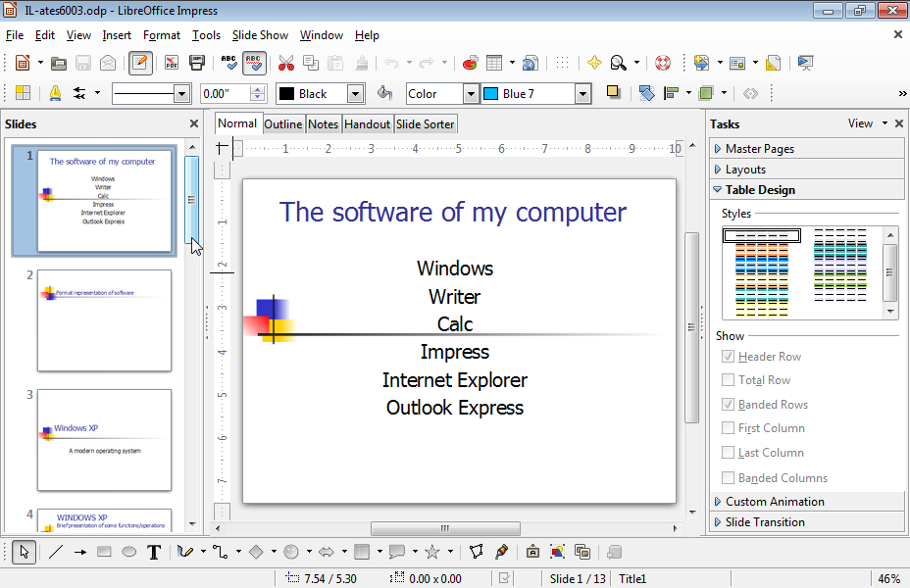
Task: Click the Select arrow tool
Action: (x=24, y=552)
